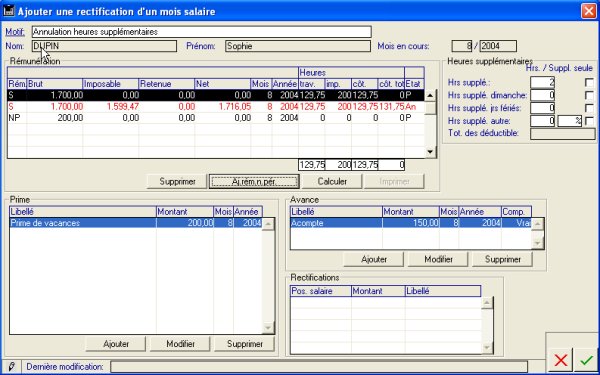Click Libellé header in Rectifications table

[x=443, y=291]
